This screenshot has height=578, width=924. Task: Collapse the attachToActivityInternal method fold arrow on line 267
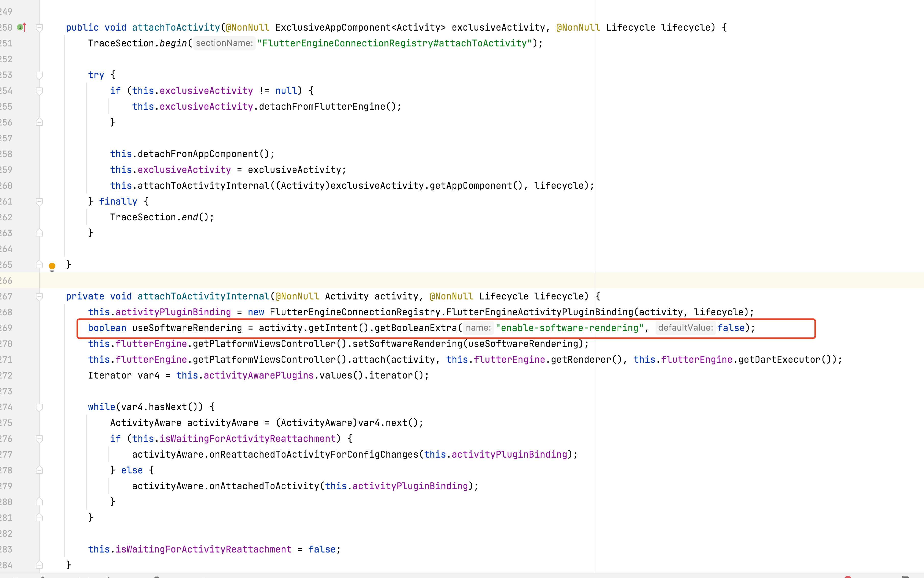tap(39, 297)
